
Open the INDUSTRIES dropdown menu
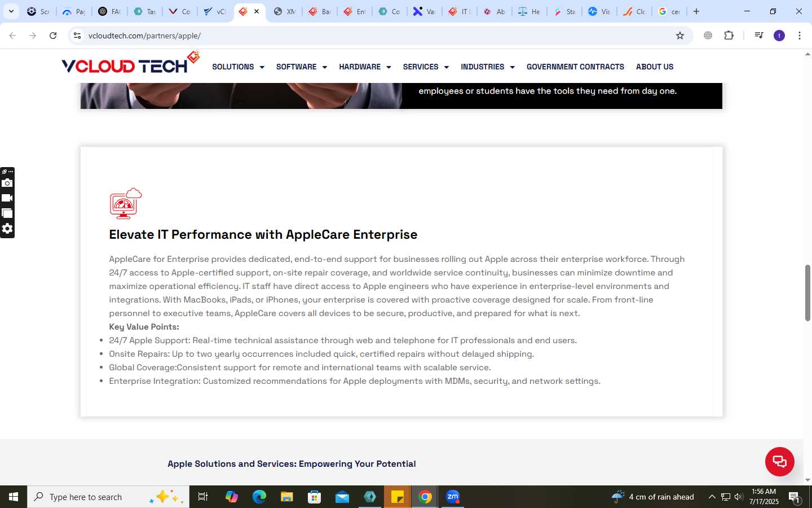[488, 67]
